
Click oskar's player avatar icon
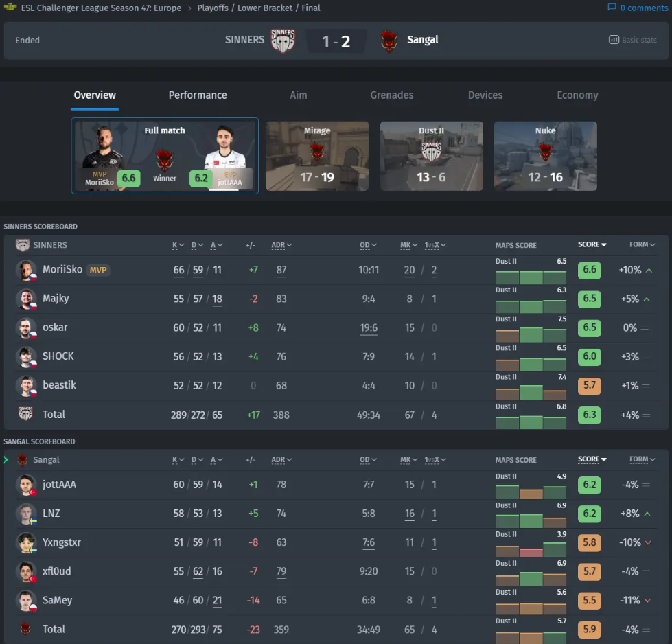26,327
